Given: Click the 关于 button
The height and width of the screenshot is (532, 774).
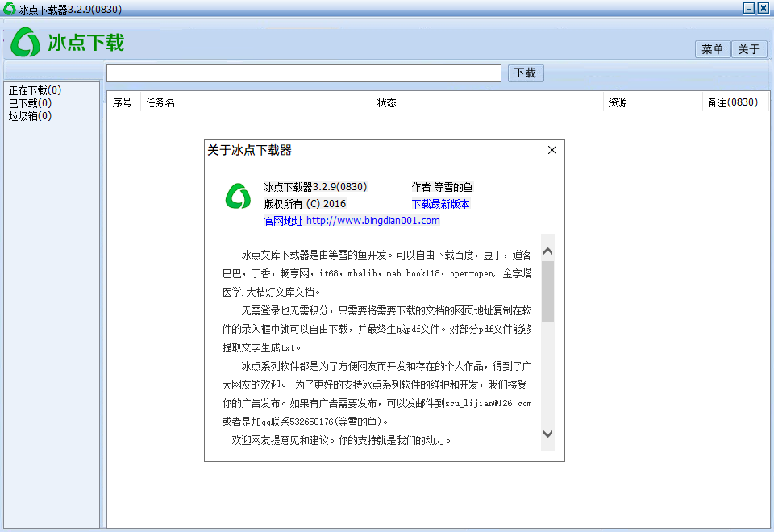Looking at the screenshot, I should pos(749,49).
